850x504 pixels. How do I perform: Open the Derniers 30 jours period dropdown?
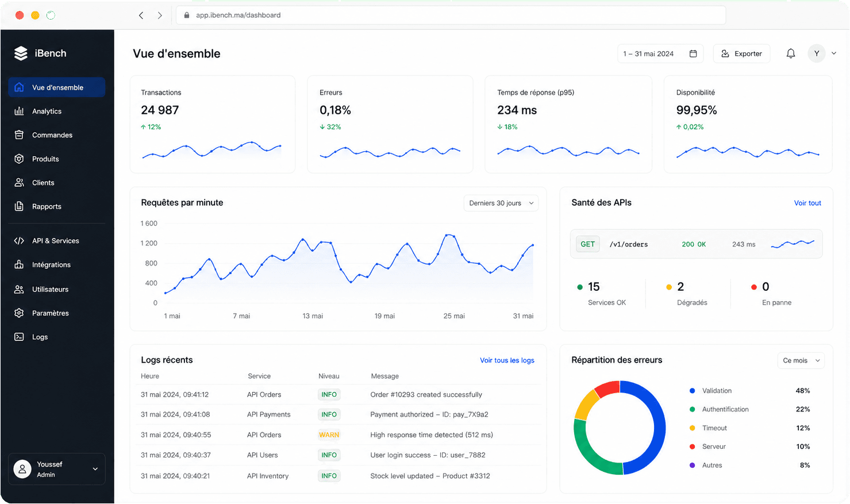point(501,203)
